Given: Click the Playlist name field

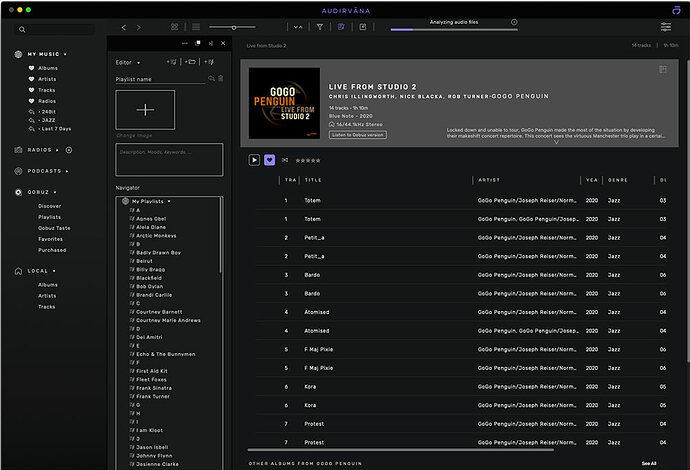Looking at the screenshot, I should [160, 79].
